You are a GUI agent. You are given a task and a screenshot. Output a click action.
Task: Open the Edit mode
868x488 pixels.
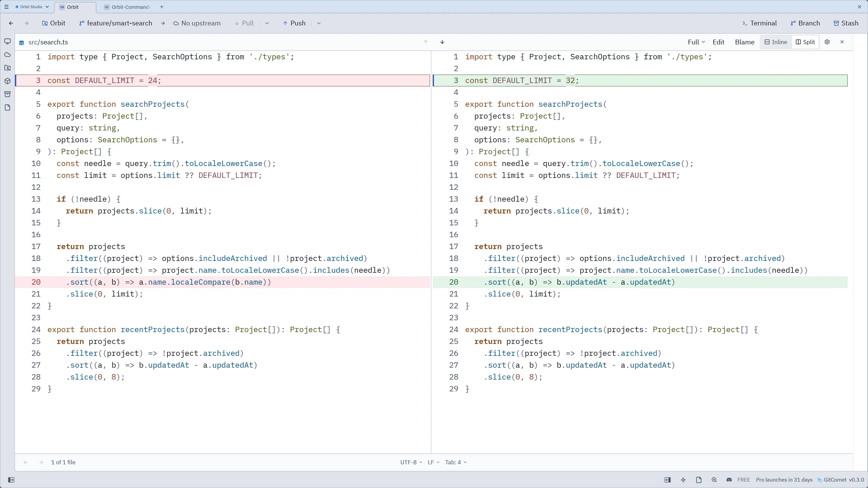(718, 42)
